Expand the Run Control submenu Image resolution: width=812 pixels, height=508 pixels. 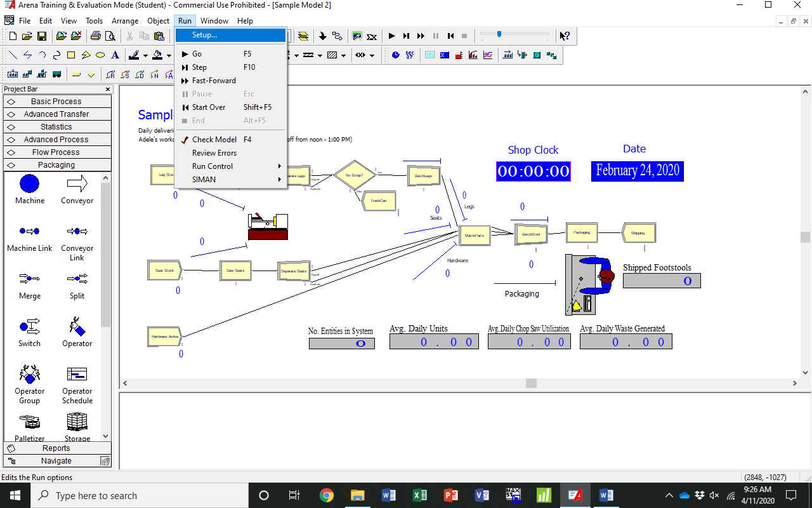[x=232, y=166]
